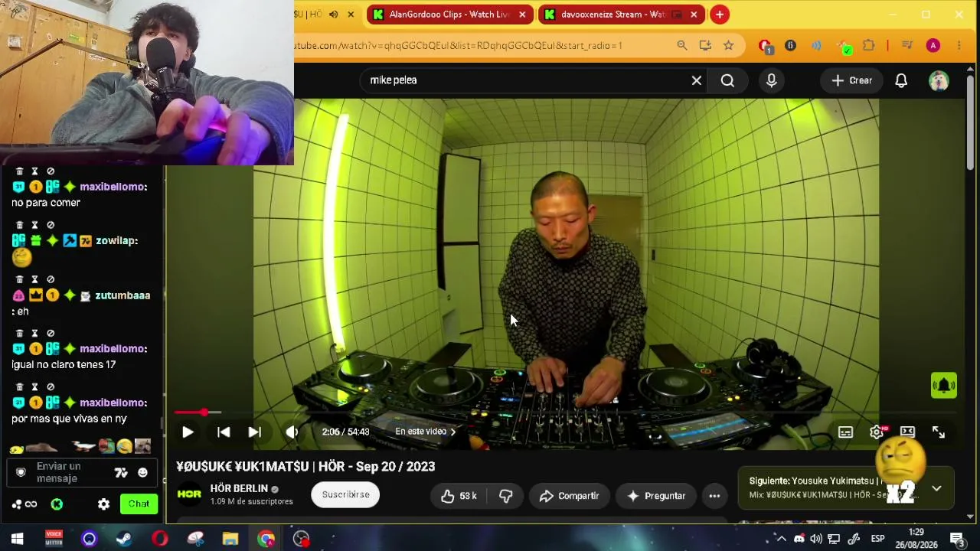
Task: Open the red ad-blocker extension icon
Action: (765, 47)
